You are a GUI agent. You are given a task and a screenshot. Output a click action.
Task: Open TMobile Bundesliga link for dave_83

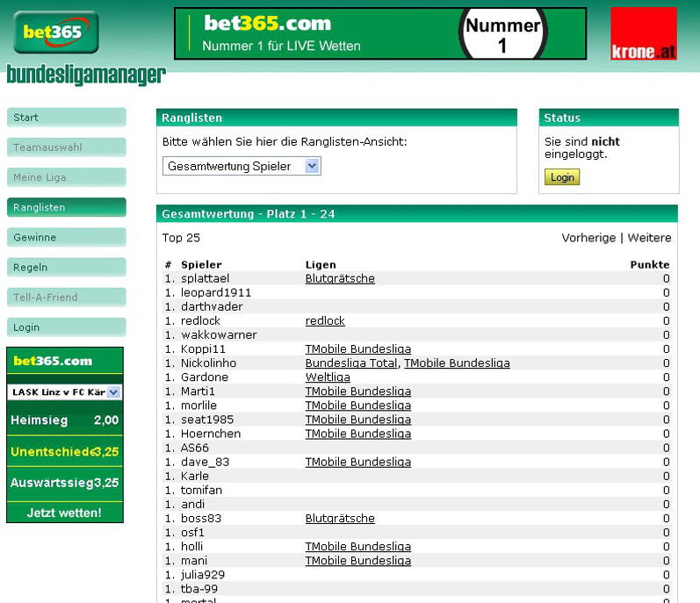click(358, 462)
